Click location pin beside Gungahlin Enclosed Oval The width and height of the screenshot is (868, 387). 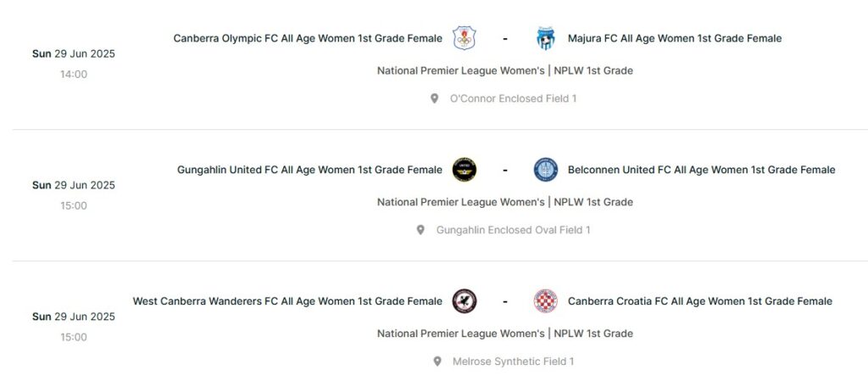[x=420, y=230]
